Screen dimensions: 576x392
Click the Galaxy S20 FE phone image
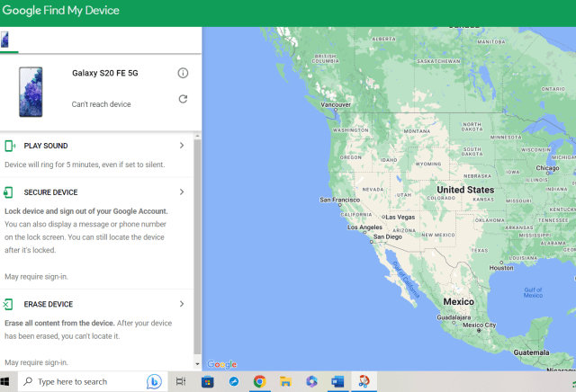[30, 91]
